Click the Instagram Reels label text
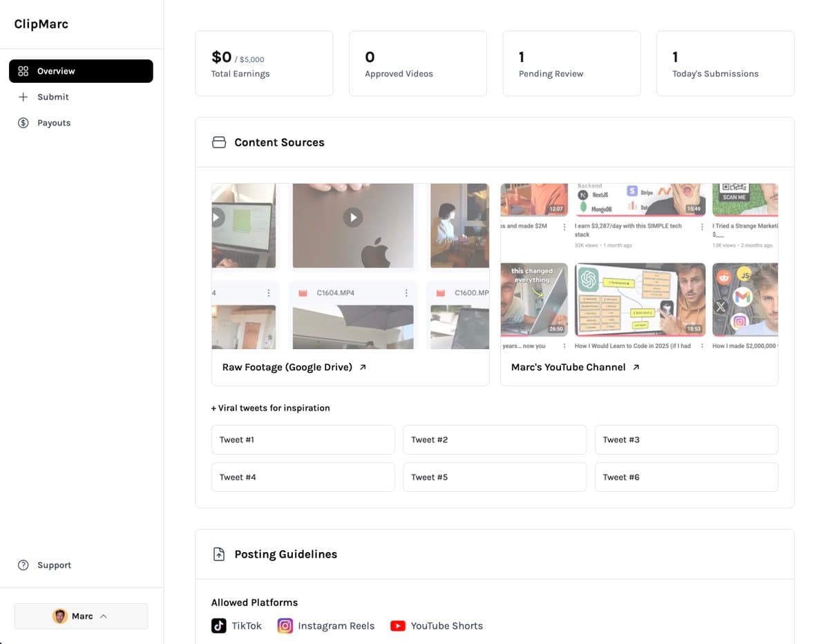 point(336,626)
